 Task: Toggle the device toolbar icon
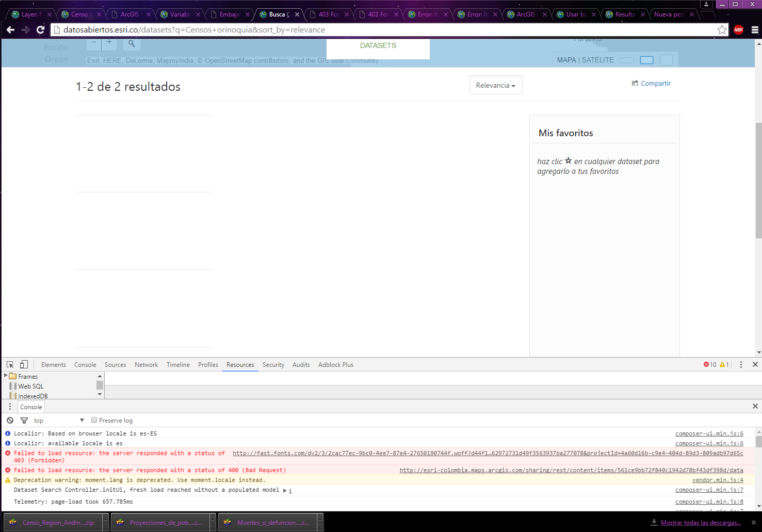click(24, 364)
